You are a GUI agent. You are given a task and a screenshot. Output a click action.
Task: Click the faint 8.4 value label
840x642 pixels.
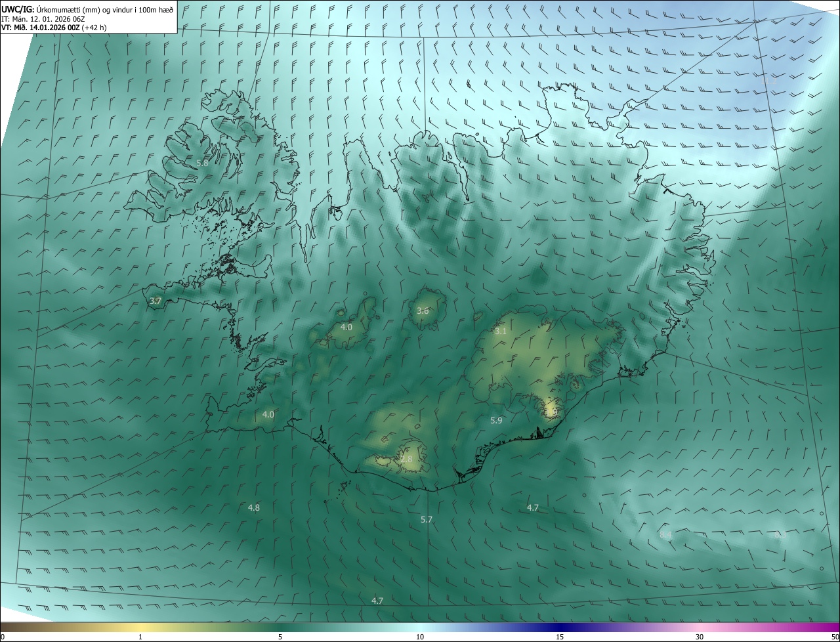click(x=665, y=536)
